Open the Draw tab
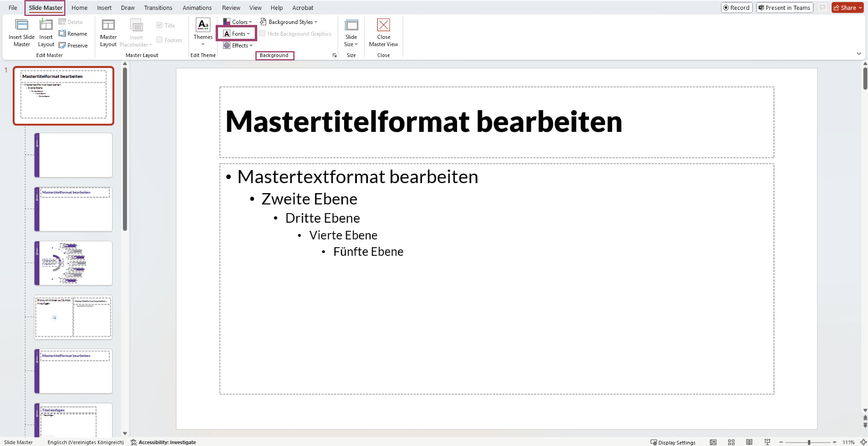 tap(128, 8)
